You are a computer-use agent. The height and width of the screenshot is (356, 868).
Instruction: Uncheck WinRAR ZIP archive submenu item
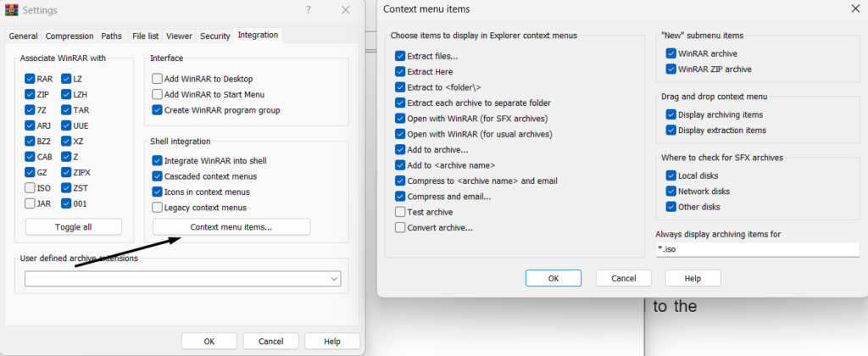tap(671, 69)
